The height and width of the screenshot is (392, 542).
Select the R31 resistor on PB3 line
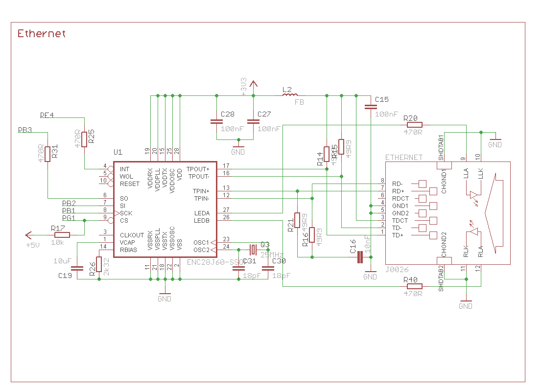tap(47, 154)
